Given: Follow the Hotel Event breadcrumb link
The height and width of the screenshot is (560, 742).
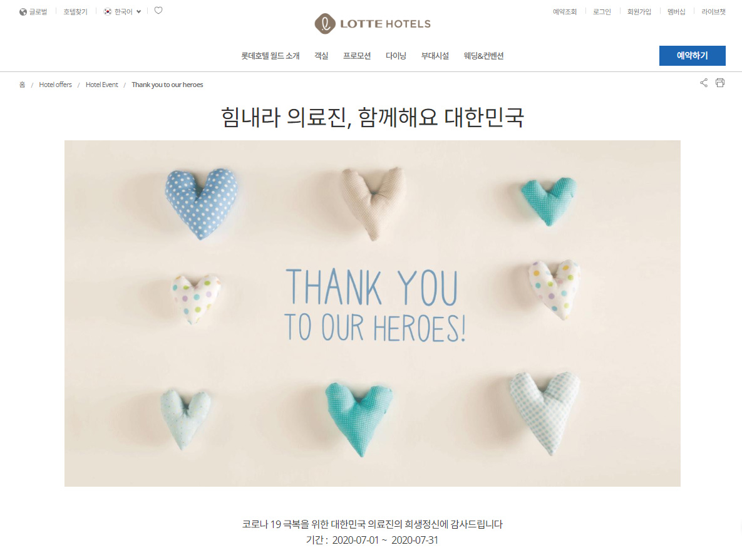Looking at the screenshot, I should [101, 85].
